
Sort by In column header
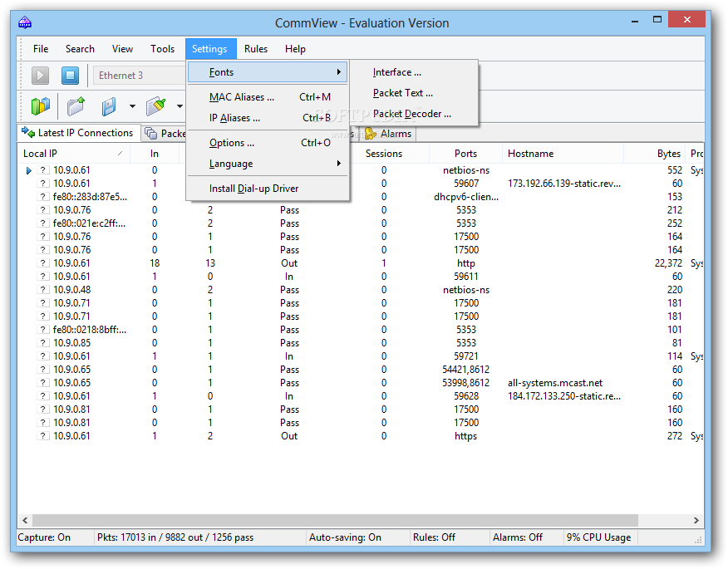[x=154, y=154]
